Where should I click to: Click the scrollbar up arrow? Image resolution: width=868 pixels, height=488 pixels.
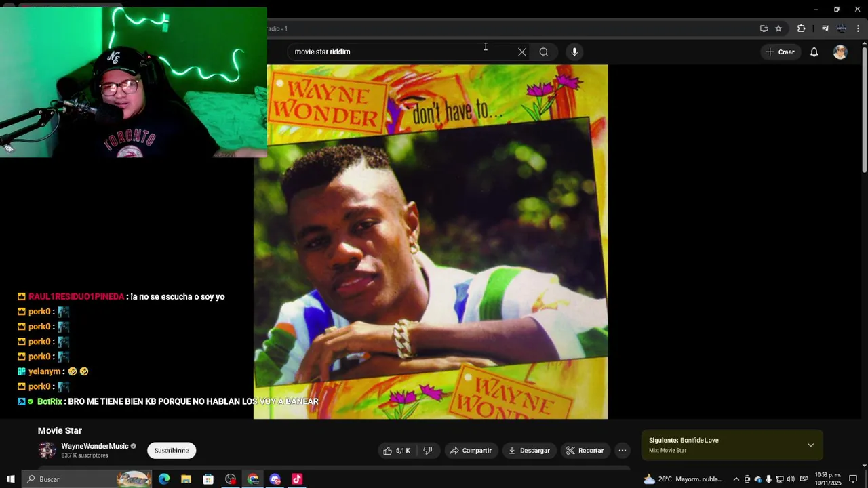(864, 44)
